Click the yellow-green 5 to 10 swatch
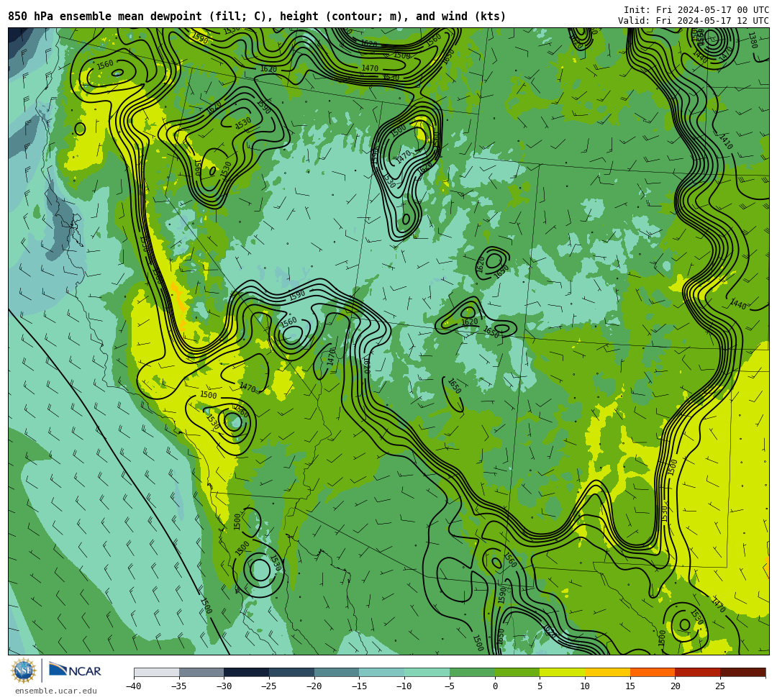 [563, 672]
